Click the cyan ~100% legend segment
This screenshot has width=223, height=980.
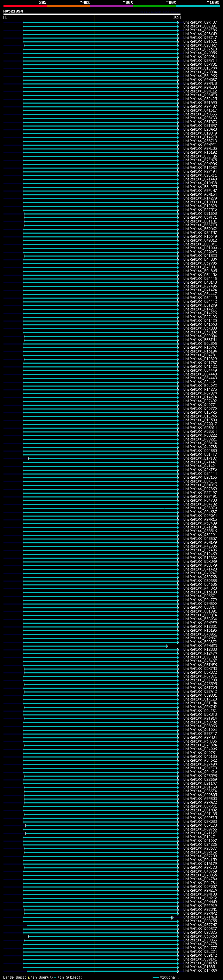coord(198,6)
